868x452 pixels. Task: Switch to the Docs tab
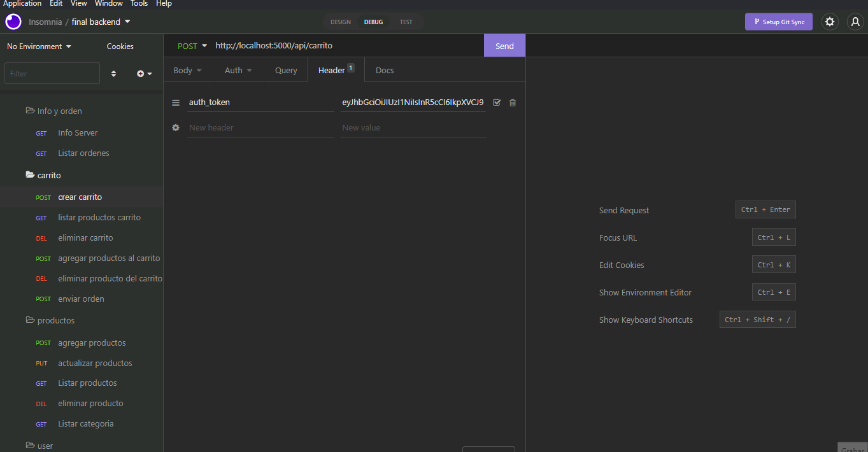[x=385, y=70]
